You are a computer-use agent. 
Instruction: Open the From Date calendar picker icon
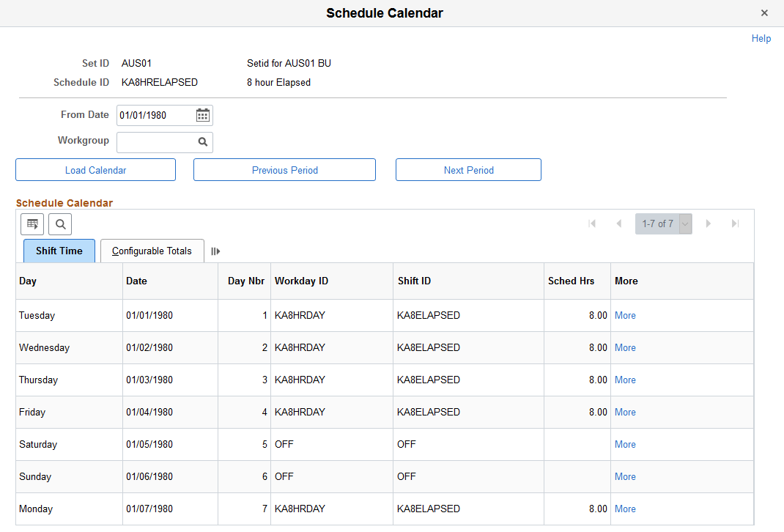[202, 116]
